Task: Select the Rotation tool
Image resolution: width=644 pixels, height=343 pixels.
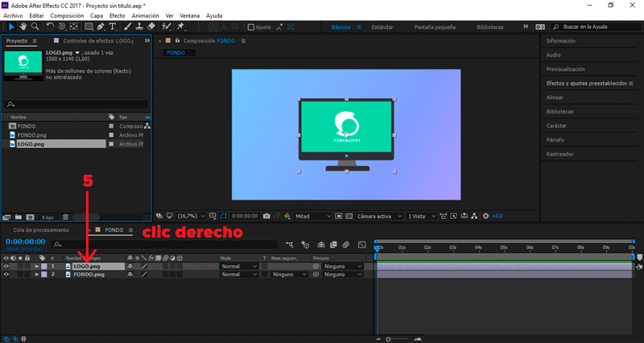Action: (x=51, y=27)
